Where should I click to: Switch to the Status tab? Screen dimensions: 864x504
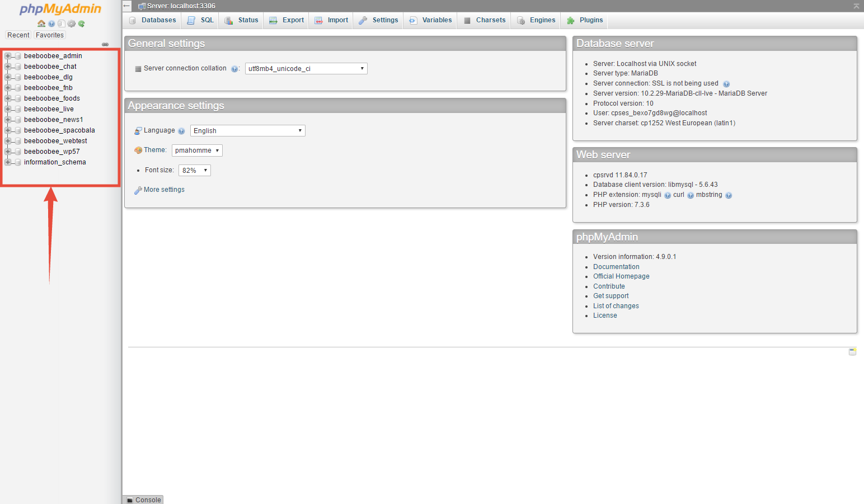click(241, 20)
